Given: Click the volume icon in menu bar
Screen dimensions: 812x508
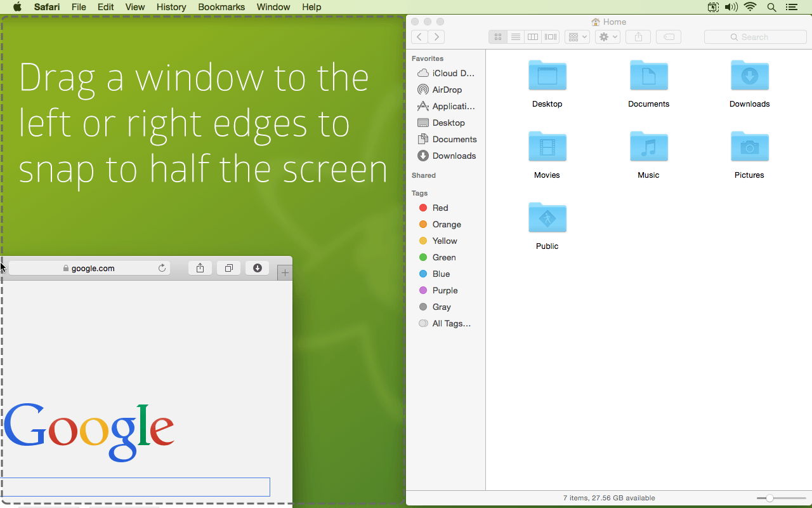Looking at the screenshot, I should 731,7.
